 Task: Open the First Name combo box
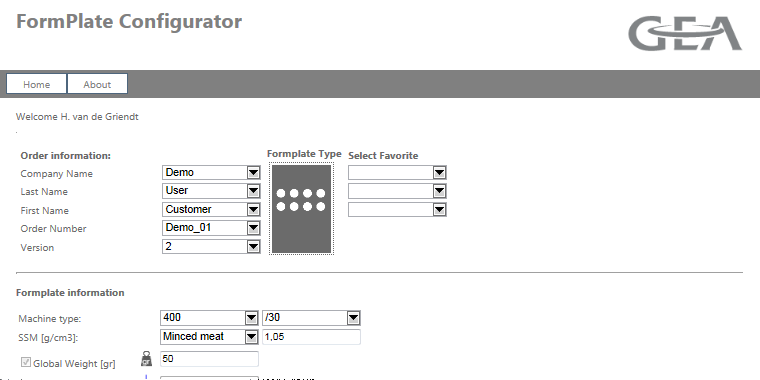click(211, 209)
